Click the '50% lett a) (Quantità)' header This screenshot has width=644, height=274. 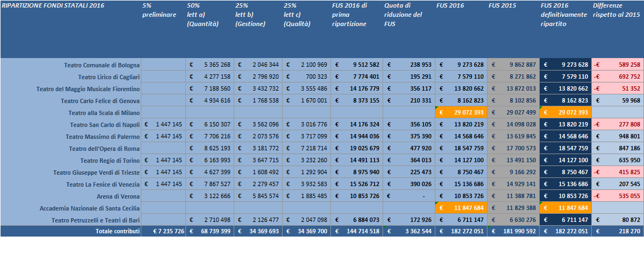point(209,29)
